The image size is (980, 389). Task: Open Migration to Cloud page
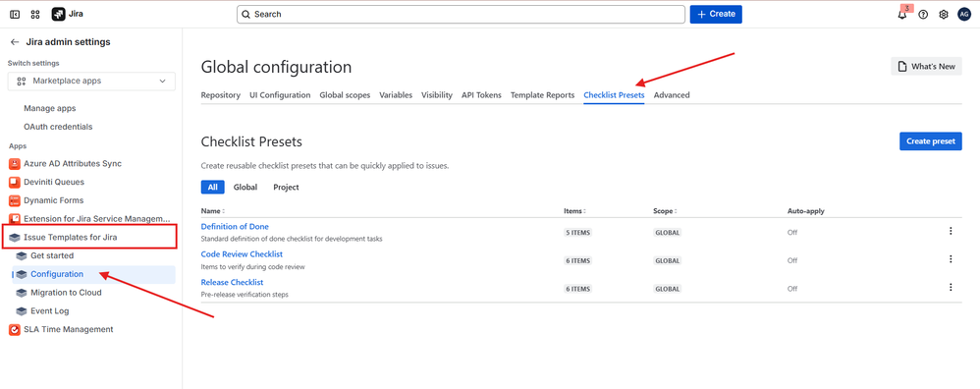66,293
